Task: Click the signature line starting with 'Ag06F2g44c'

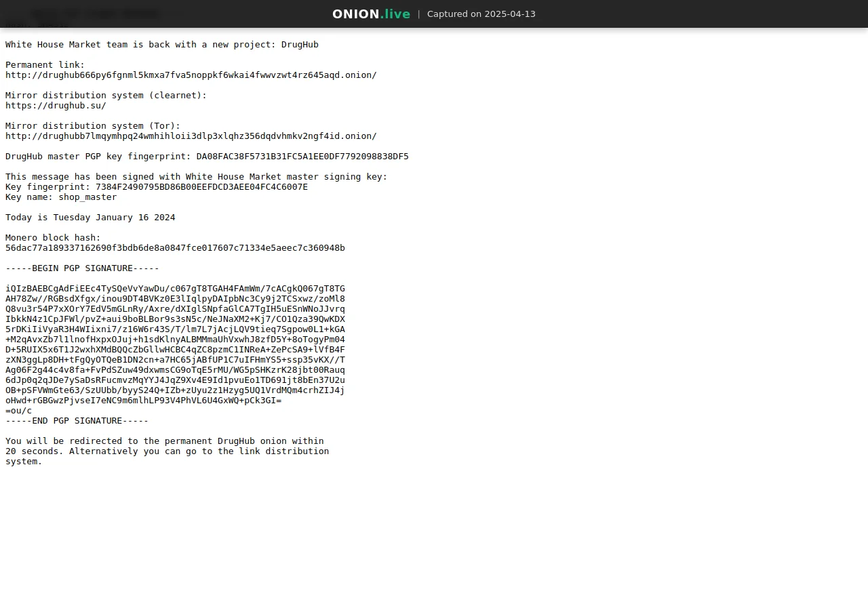Action: [175, 370]
